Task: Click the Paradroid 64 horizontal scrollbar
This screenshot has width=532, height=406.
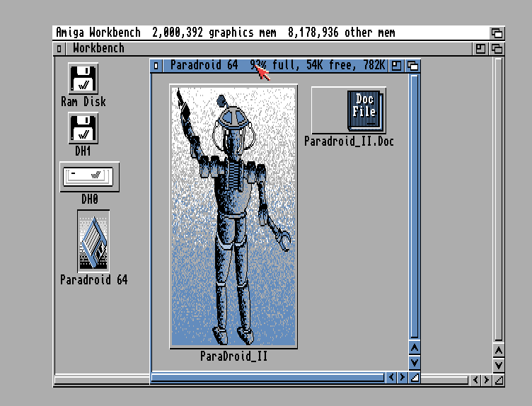Action: pyautogui.click(x=268, y=378)
